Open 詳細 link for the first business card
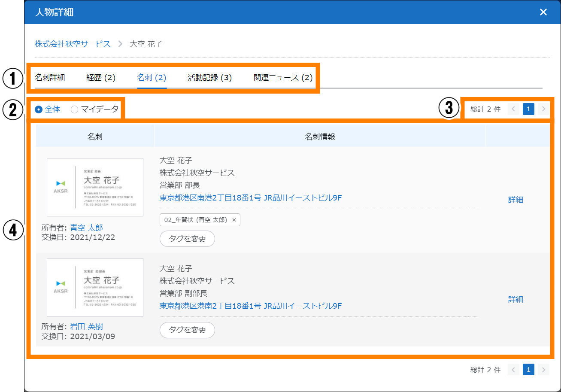This screenshot has width=561, height=392. coord(516,200)
